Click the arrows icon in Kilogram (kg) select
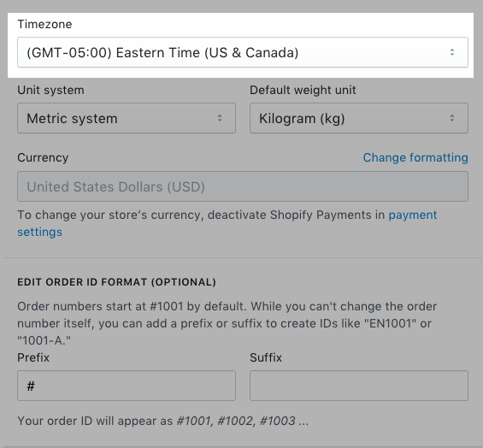483x448 pixels. click(x=452, y=118)
